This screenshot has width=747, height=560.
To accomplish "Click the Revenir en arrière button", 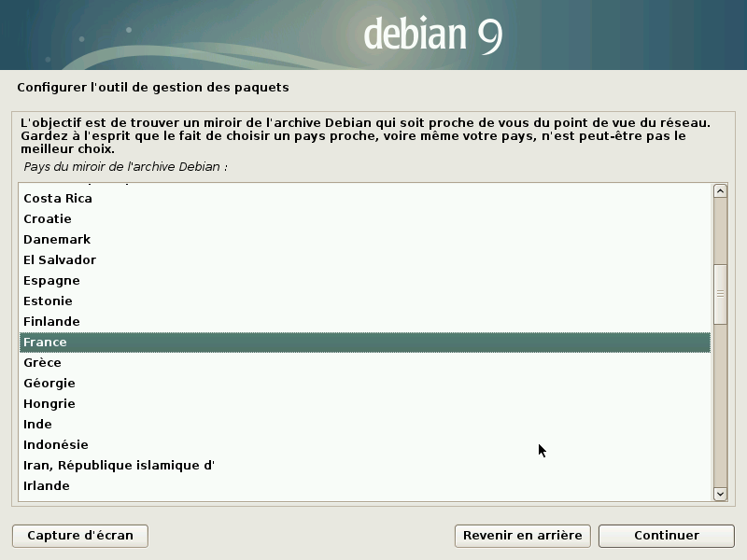I will coord(522,536).
